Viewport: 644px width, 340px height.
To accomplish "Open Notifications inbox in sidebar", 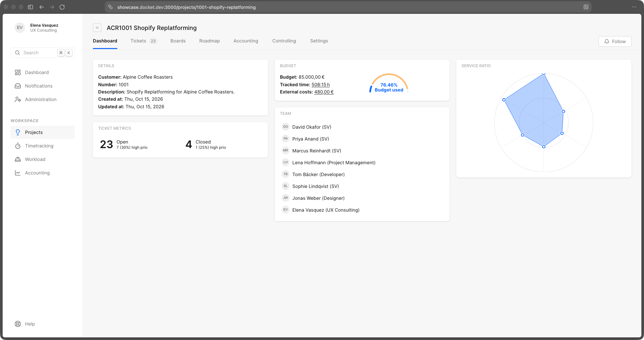I will coord(42,86).
